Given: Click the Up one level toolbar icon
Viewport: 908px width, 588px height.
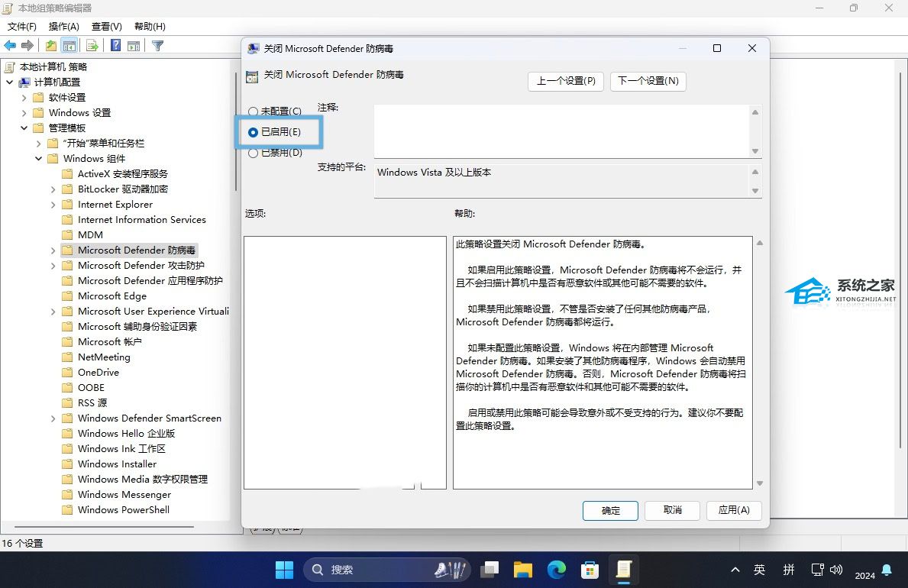Looking at the screenshot, I should pyautogui.click(x=51, y=45).
